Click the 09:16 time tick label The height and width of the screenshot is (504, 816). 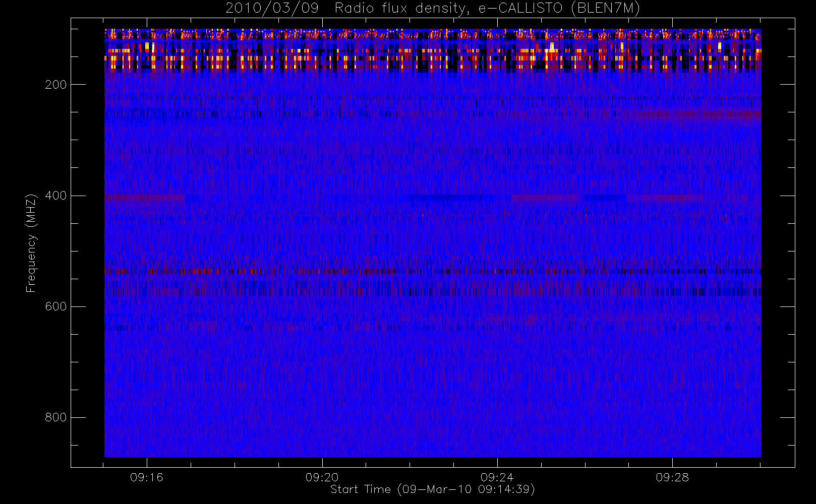pos(147,477)
